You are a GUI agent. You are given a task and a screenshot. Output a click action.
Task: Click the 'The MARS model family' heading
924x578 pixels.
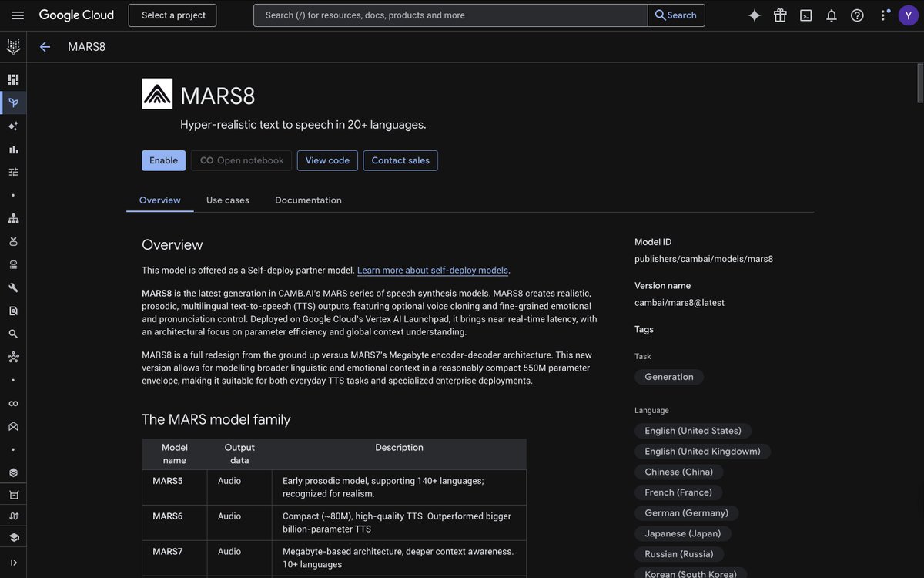pyautogui.click(x=216, y=419)
